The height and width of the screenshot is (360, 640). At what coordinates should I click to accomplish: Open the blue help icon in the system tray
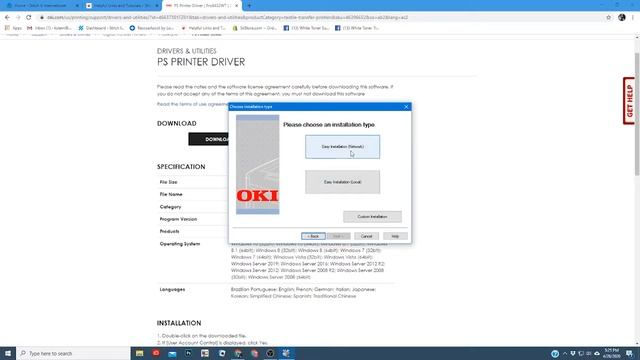pos(555,353)
